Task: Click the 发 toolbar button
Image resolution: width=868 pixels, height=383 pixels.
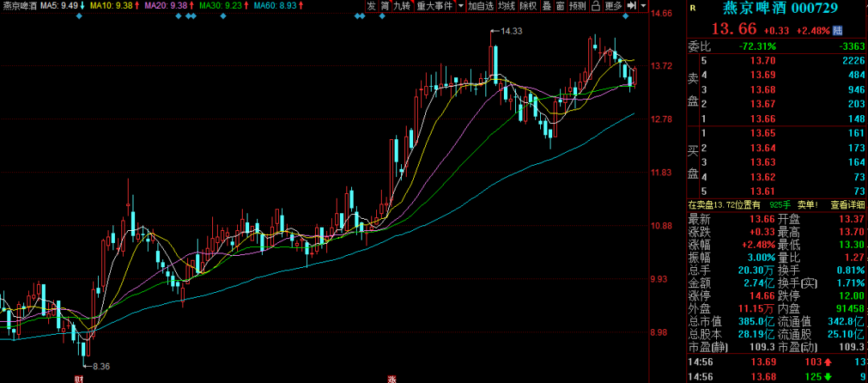Action: (371, 6)
